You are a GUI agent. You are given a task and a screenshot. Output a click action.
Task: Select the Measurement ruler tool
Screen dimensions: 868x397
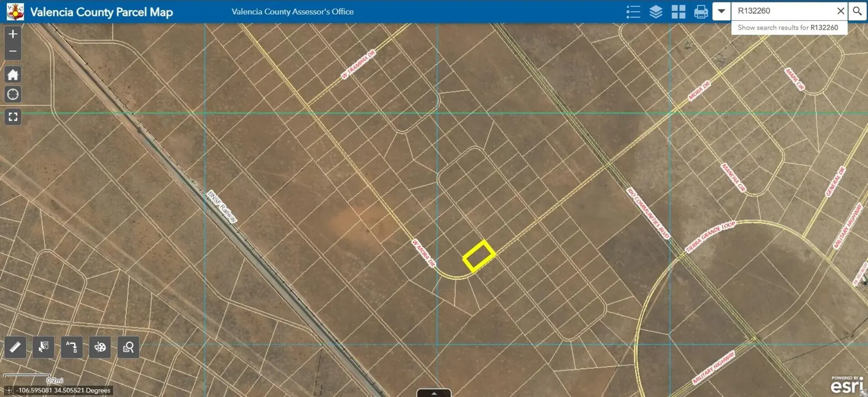coord(15,347)
